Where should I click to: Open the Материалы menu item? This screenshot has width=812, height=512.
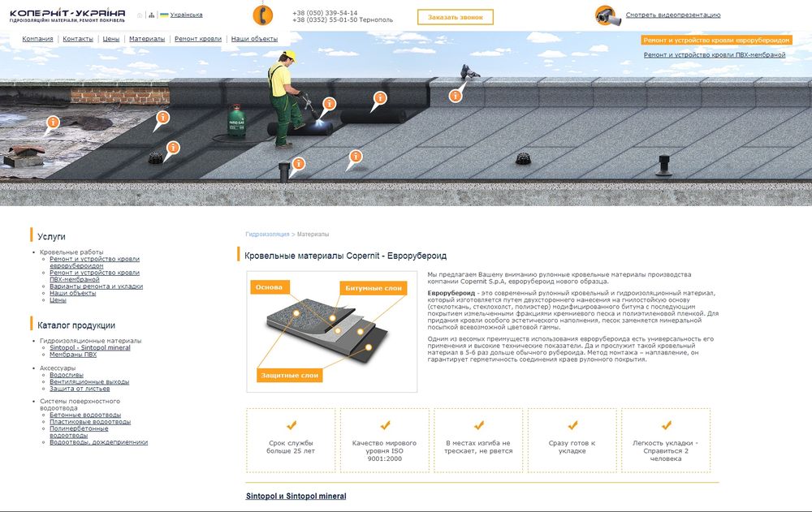(147, 39)
